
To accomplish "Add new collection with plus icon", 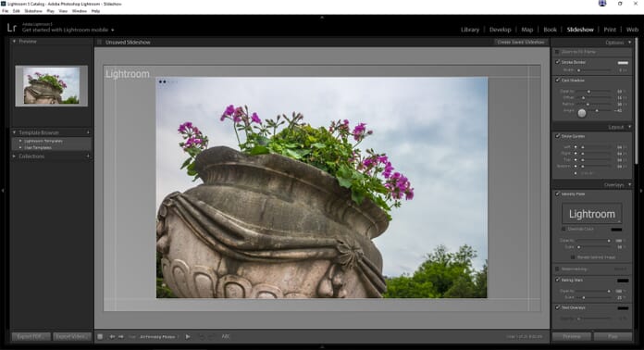I will coord(88,156).
